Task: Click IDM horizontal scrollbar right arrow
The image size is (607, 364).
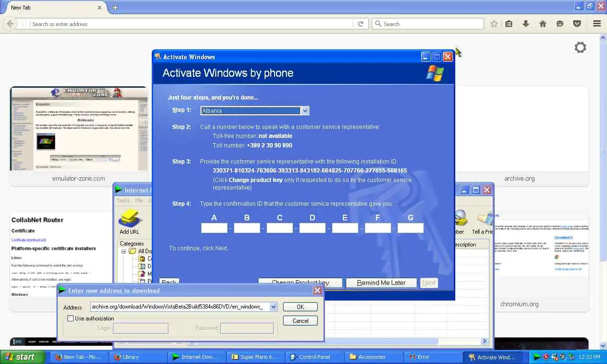Action: [x=484, y=341]
